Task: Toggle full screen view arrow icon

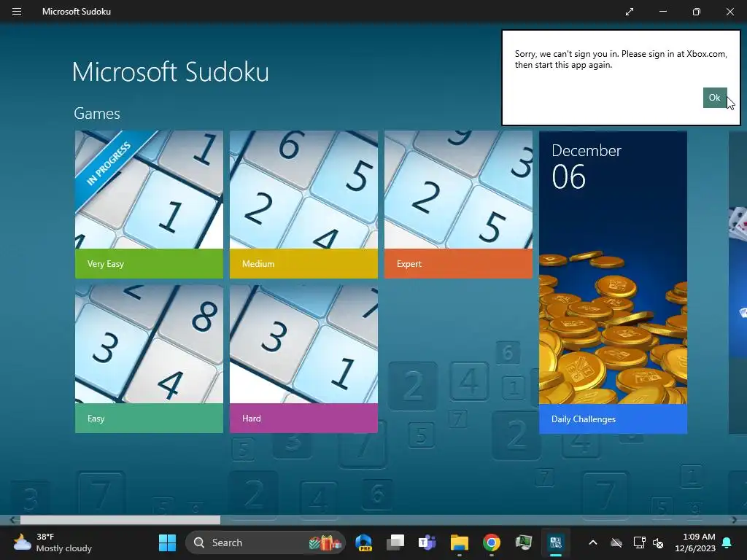Action: click(x=630, y=12)
